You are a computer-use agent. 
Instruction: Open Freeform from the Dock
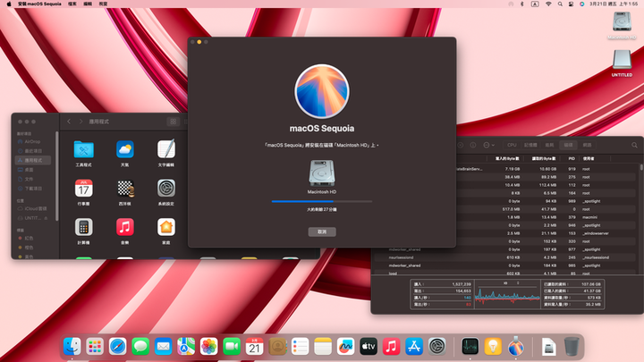coord(345,347)
